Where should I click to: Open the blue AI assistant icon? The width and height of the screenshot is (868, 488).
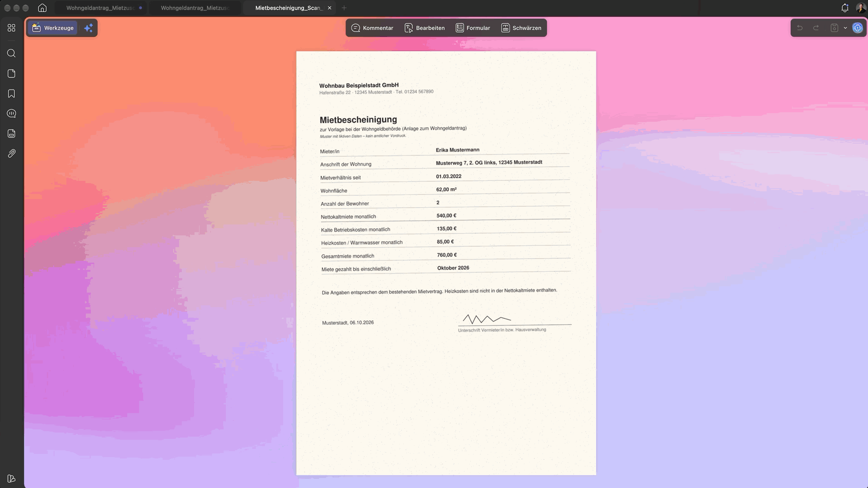point(857,28)
